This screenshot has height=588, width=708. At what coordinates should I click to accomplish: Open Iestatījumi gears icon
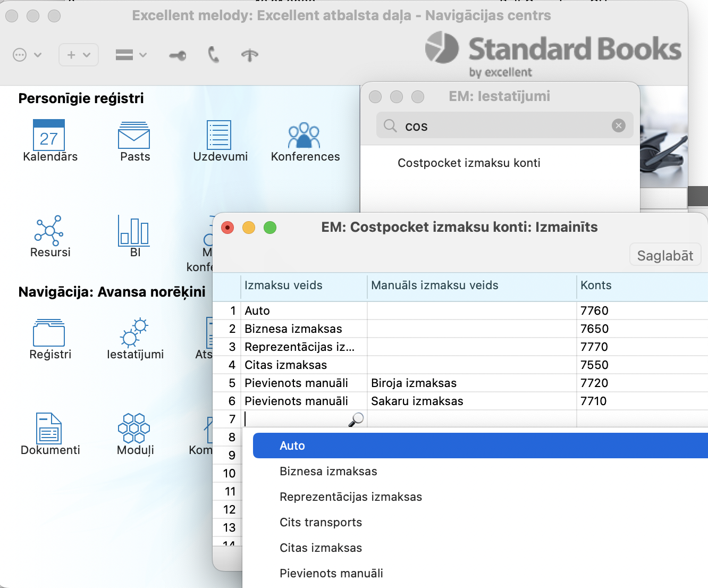(x=134, y=334)
